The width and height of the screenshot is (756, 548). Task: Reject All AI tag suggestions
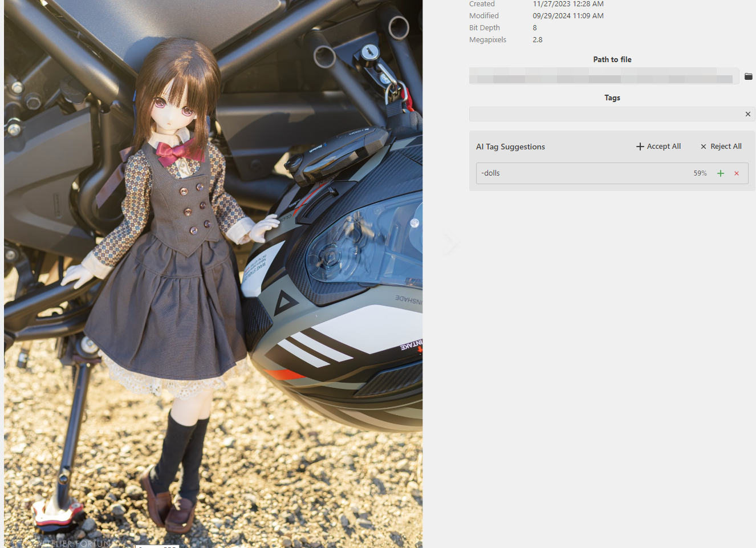pyautogui.click(x=721, y=147)
